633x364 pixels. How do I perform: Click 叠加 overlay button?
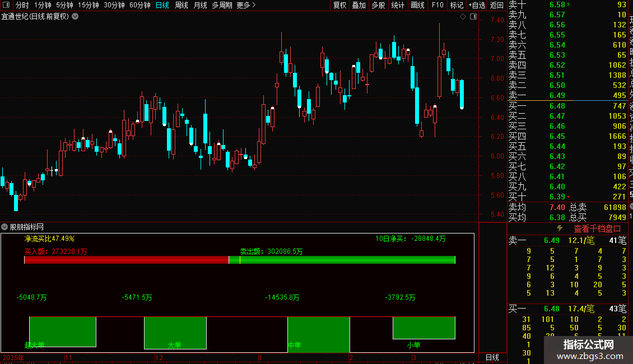coord(359,5)
